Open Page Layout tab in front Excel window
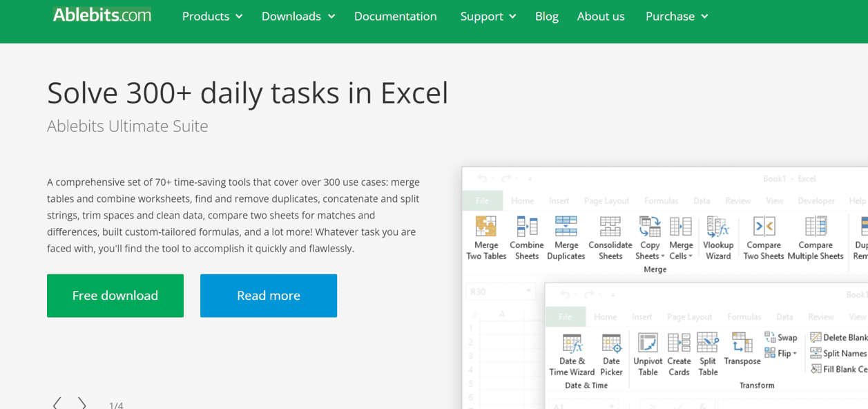 click(x=689, y=316)
